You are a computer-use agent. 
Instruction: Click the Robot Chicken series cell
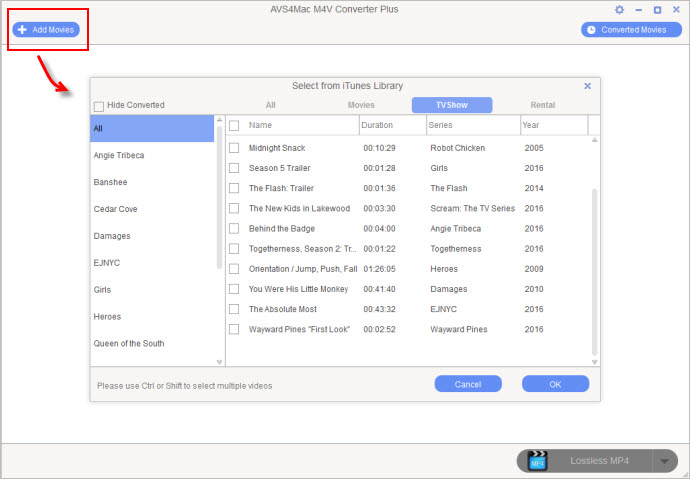pos(458,148)
